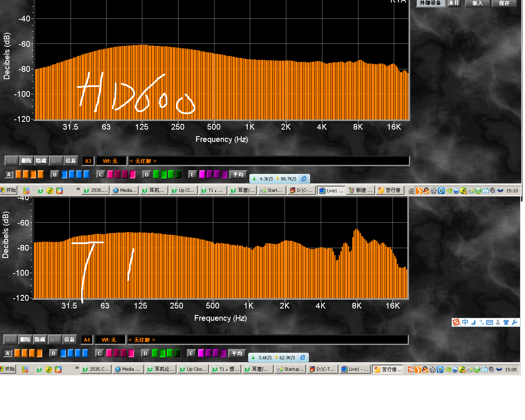Click 删除 delete button in A3 panel
Image resolution: width=525 pixels, height=420 pixels.
(27, 161)
